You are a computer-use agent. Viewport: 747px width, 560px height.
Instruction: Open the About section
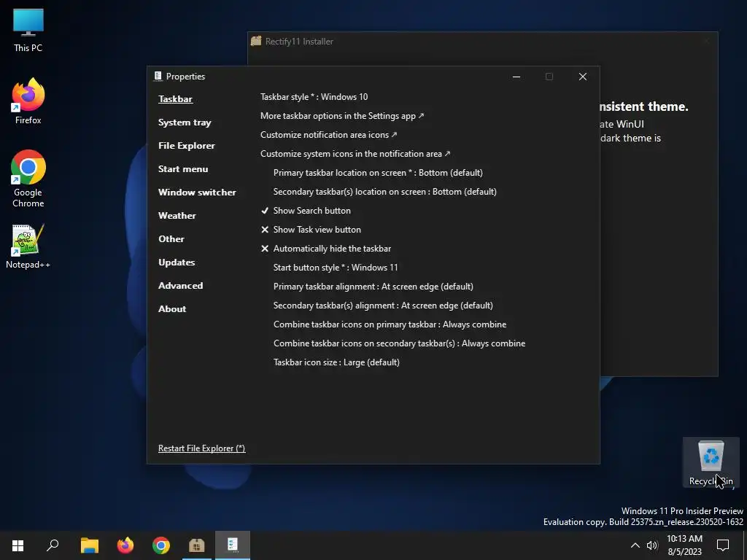click(x=172, y=309)
